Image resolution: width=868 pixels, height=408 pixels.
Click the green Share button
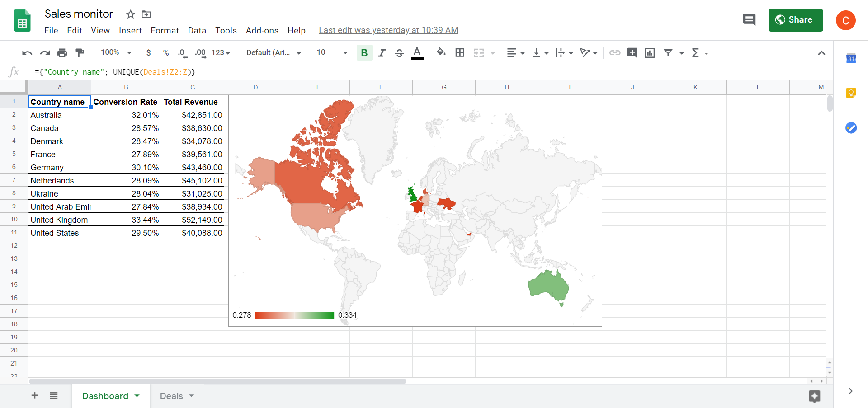coord(796,20)
